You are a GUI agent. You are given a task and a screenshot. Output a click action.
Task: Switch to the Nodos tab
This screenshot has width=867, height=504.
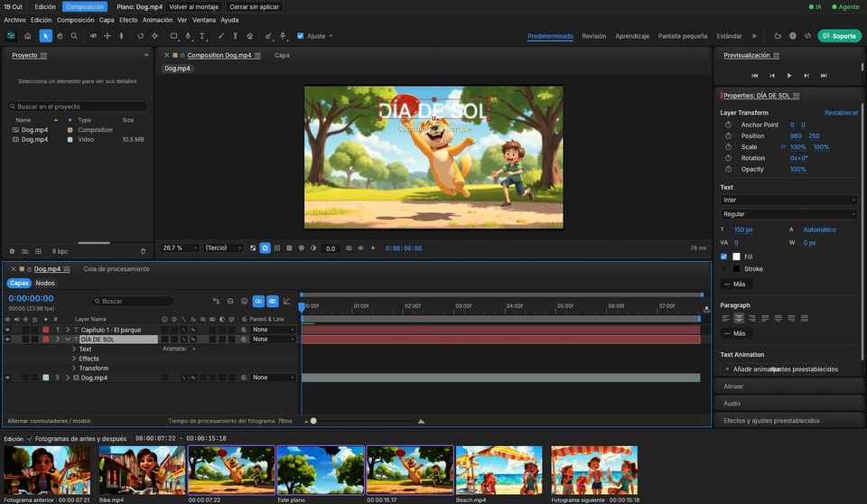[x=45, y=284]
